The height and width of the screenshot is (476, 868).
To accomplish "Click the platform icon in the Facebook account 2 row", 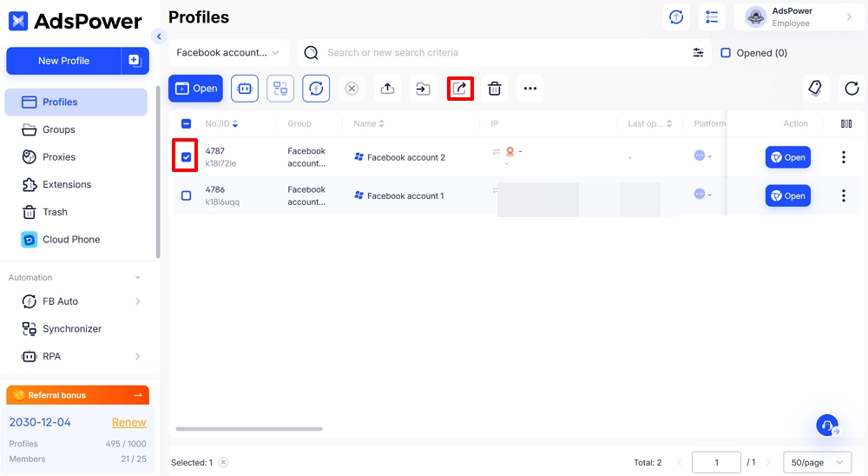I will click(700, 155).
